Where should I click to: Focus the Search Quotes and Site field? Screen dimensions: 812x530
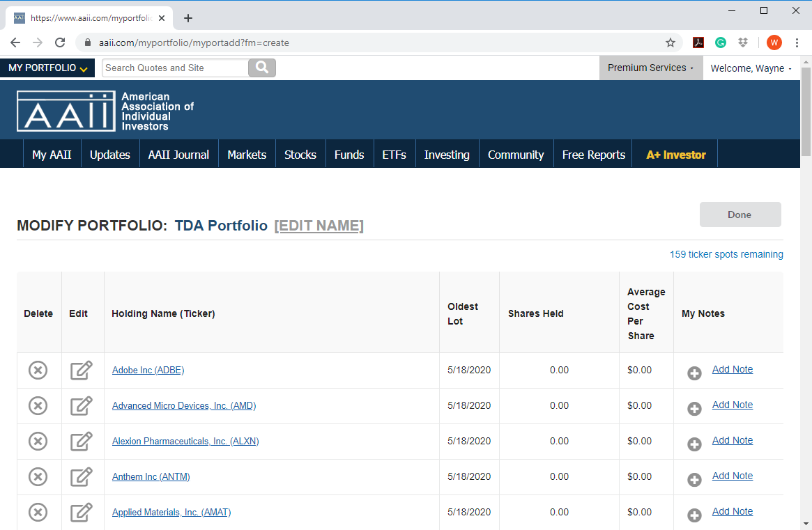click(x=175, y=68)
